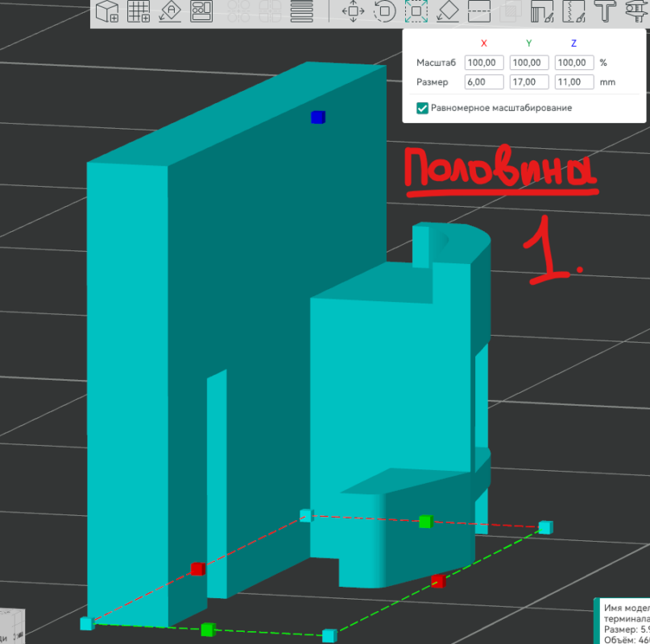Open the Seam painting tool

point(573,11)
